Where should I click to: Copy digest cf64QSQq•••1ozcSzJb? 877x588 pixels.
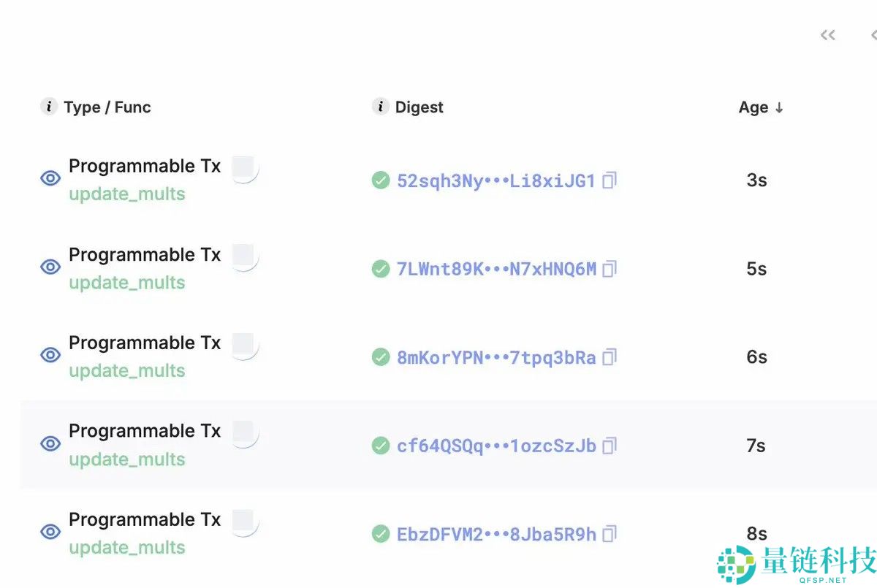click(610, 446)
